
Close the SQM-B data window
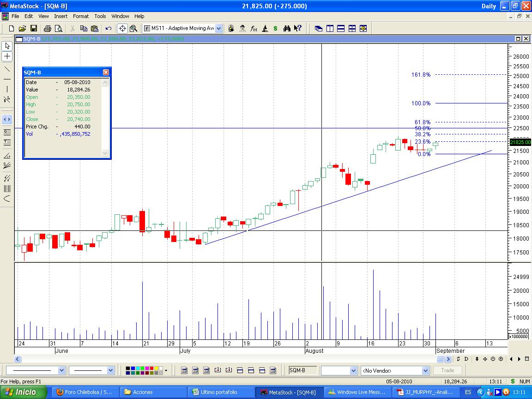pos(106,73)
